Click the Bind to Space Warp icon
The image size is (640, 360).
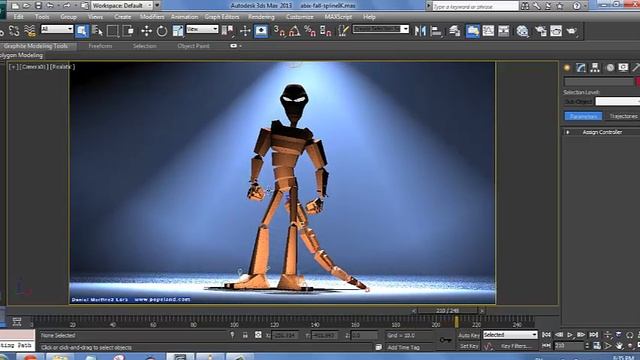tap(30, 31)
